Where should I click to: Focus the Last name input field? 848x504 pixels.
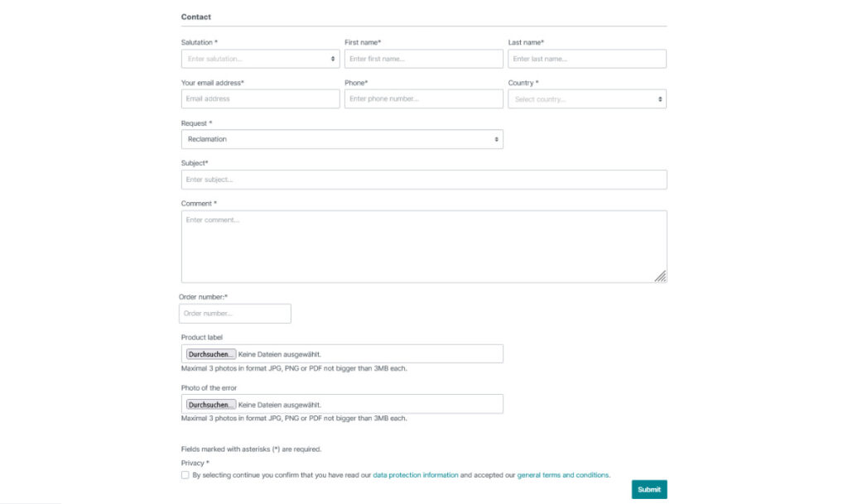click(x=587, y=59)
